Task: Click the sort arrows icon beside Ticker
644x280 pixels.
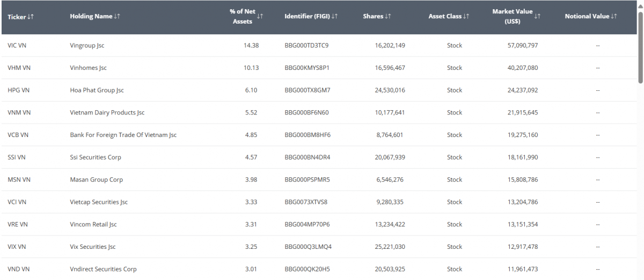Action: pyautogui.click(x=31, y=17)
